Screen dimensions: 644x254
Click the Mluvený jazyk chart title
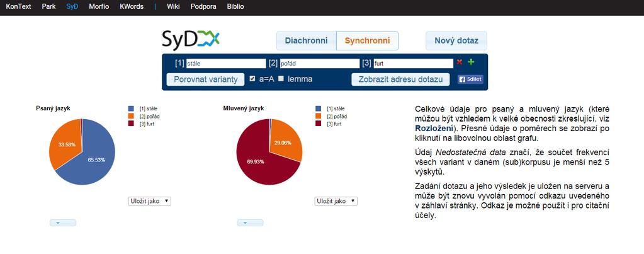244,108
